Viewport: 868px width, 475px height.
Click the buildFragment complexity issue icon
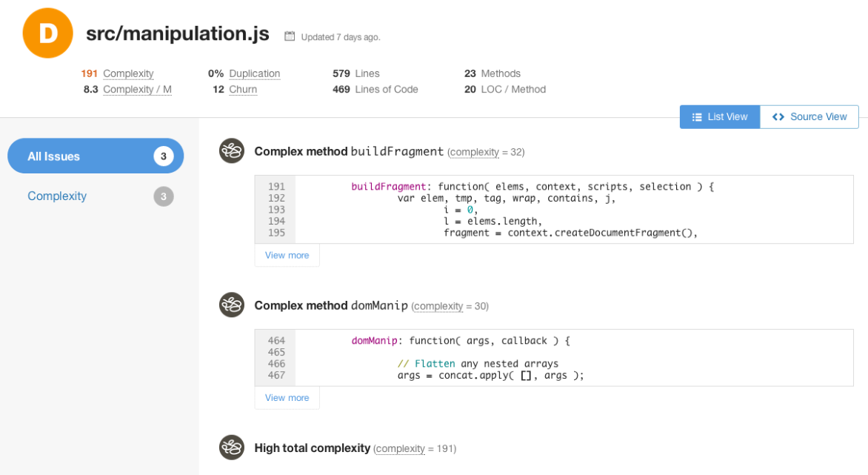232,151
